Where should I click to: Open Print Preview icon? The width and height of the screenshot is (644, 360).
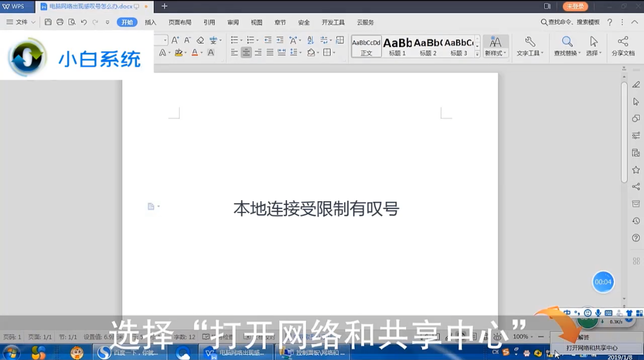click(x=72, y=22)
